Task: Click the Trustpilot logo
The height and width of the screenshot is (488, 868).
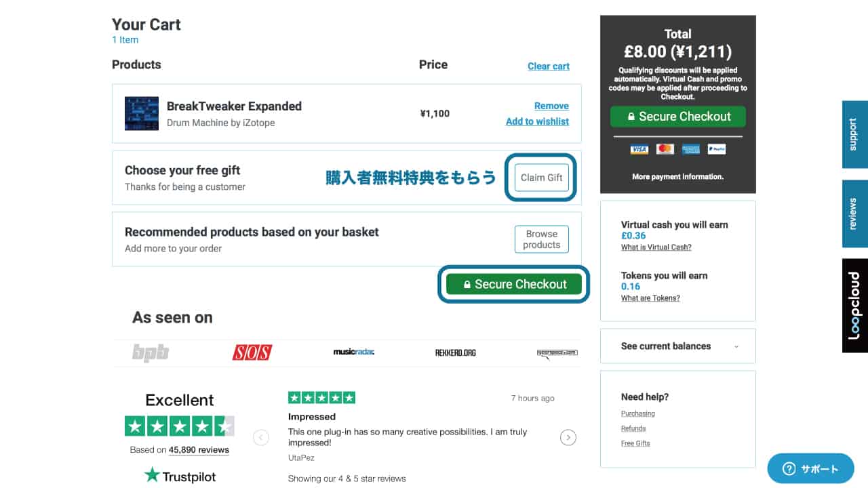Action: tap(180, 476)
